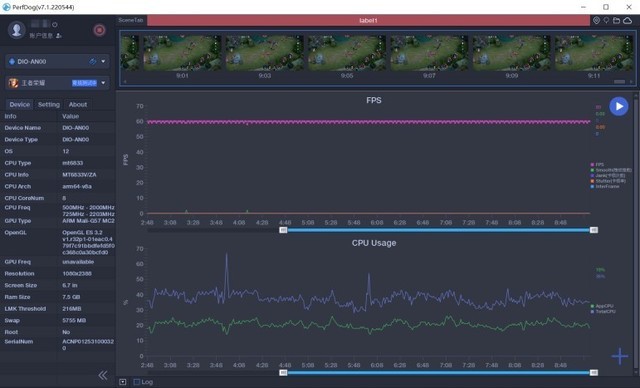Select the screenshot thumbnail at 9:05
This screenshot has width=640, height=388.
[x=347, y=53]
